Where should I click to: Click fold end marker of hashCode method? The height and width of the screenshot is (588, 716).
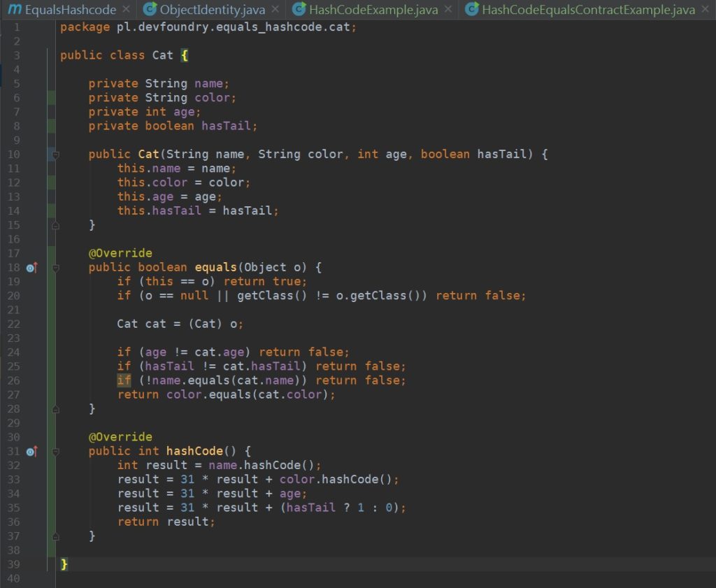(x=55, y=536)
